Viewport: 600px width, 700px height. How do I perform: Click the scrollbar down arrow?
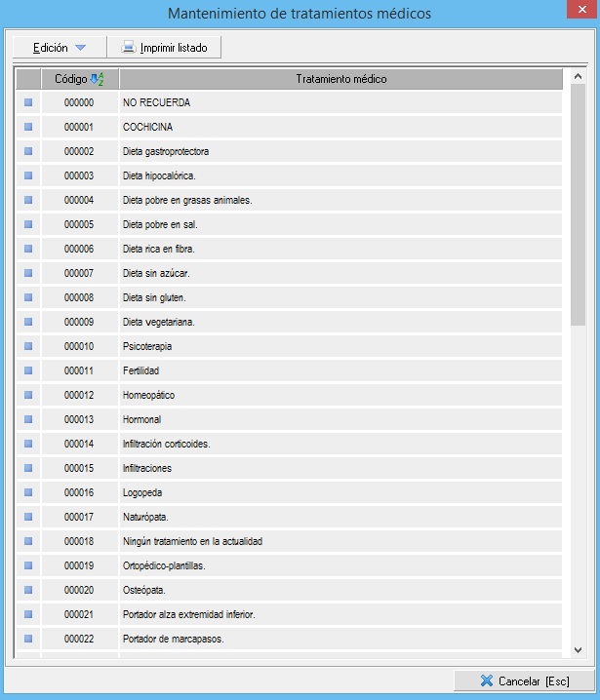click(578, 650)
